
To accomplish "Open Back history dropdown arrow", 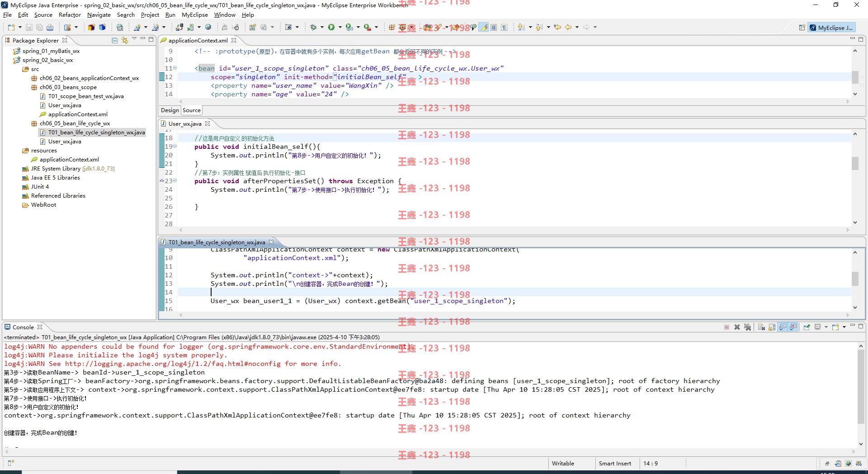I will click(577, 28).
